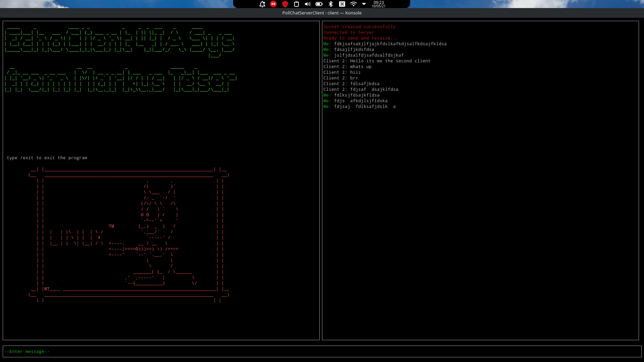Click the volume speaker icon
This screenshot has height=362, width=644.
click(x=308, y=4)
